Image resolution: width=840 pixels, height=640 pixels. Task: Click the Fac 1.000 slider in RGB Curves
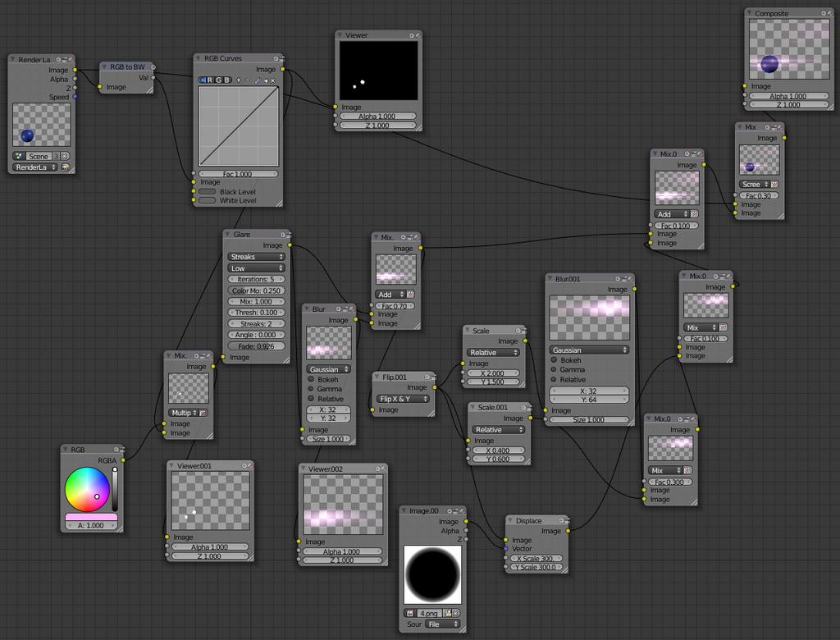coord(238,174)
